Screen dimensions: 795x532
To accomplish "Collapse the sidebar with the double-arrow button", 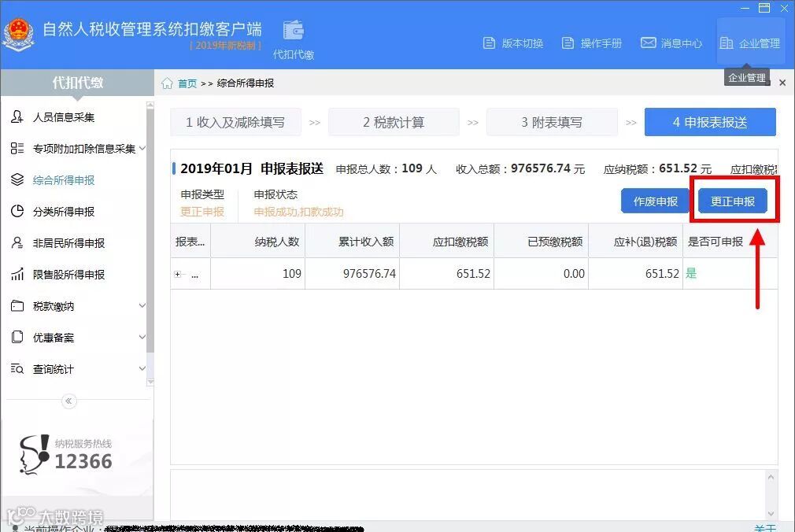I will click(x=68, y=401).
